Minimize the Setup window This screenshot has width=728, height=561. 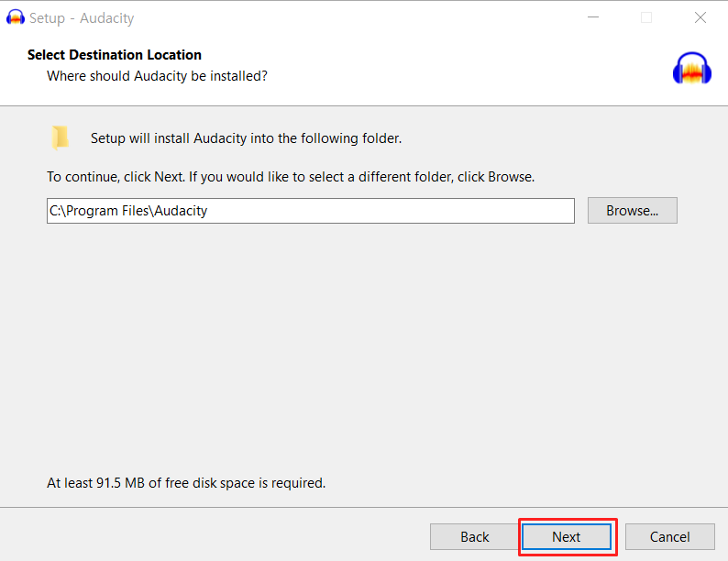coord(593,17)
